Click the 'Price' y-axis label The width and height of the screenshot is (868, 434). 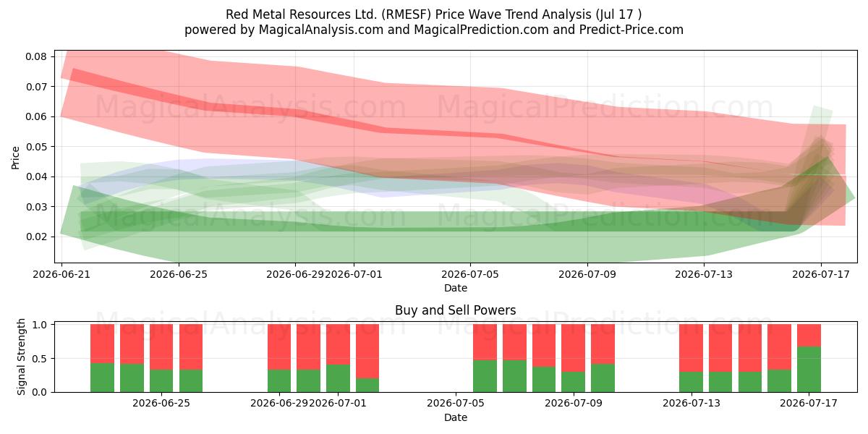coord(16,157)
